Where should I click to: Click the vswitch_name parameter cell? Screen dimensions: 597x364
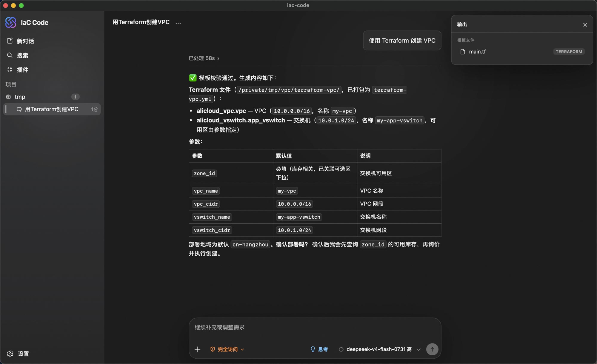231,217
